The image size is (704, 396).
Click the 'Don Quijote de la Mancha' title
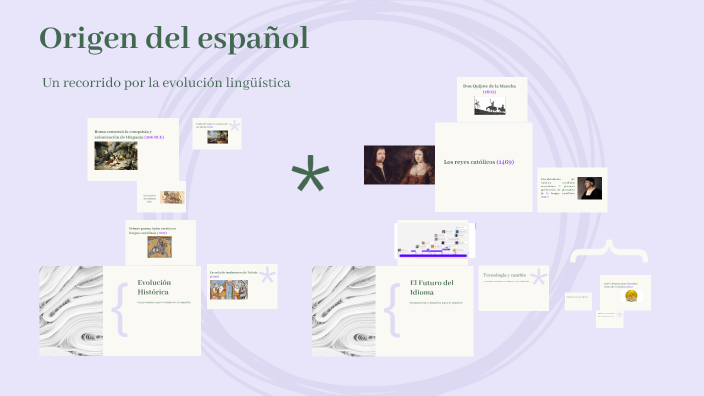coord(489,86)
